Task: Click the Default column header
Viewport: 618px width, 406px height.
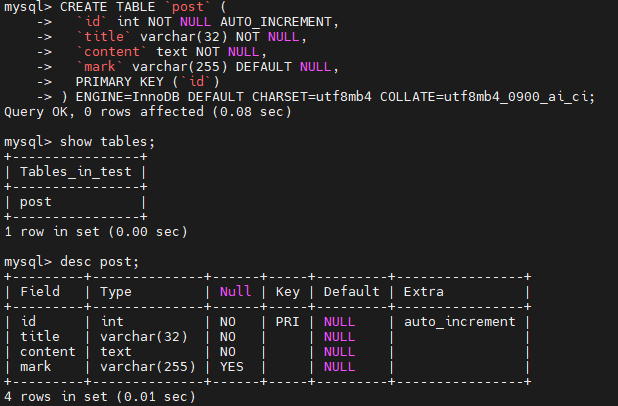Action: [350, 291]
